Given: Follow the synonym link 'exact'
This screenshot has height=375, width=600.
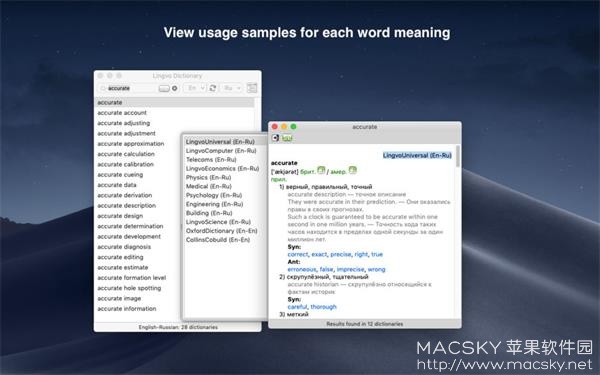Looking at the screenshot, I should 319,254.
